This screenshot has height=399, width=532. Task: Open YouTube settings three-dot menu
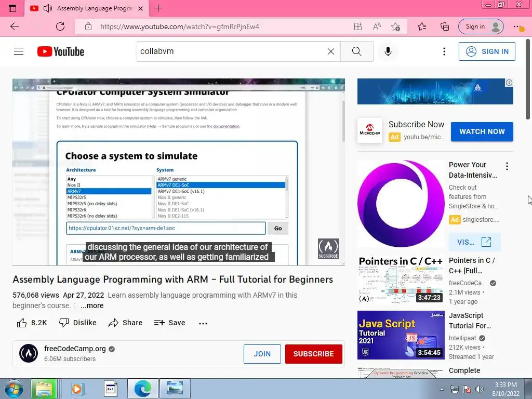pyautogui.click(x=444, y=51)
